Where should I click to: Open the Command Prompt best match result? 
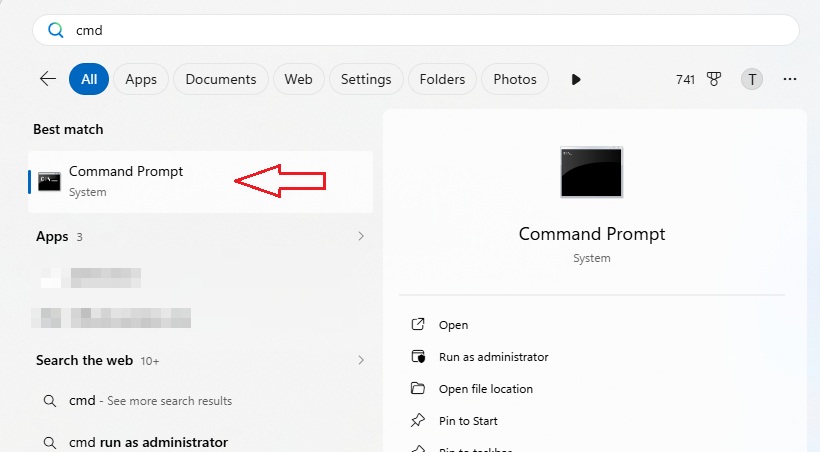pos(200,182)
